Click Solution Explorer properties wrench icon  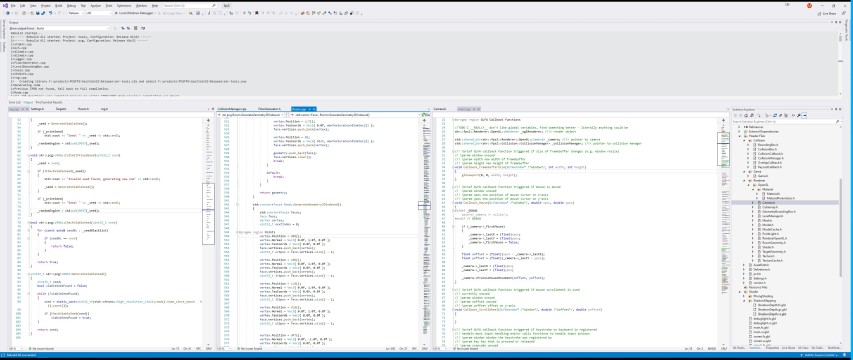pos(799,115)
